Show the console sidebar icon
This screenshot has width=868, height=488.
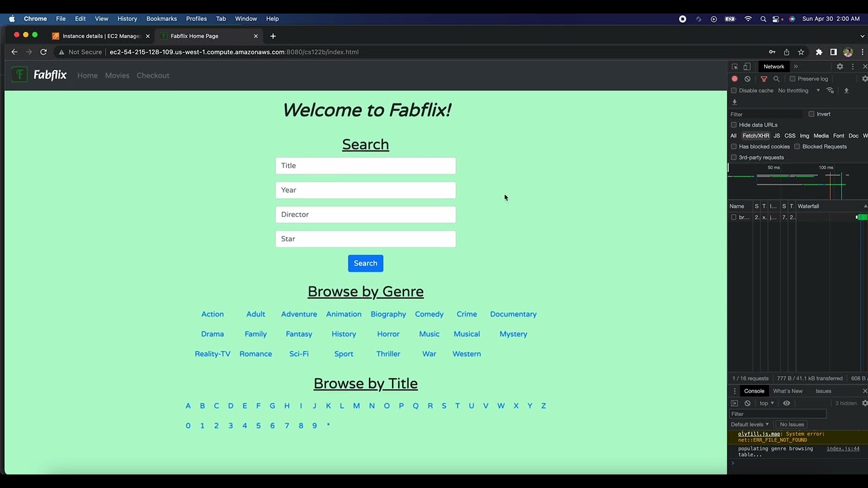point(734,403)
